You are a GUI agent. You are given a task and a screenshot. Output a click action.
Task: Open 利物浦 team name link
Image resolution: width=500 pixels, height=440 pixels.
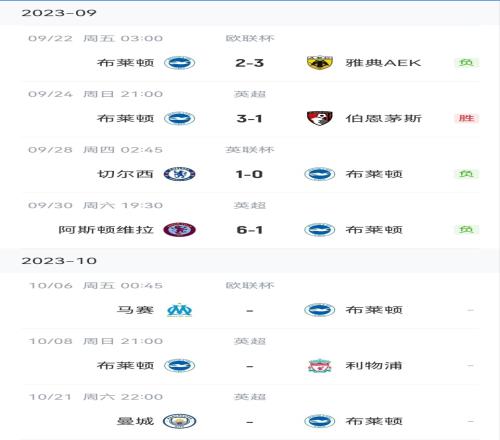click(x=374, y=366)
